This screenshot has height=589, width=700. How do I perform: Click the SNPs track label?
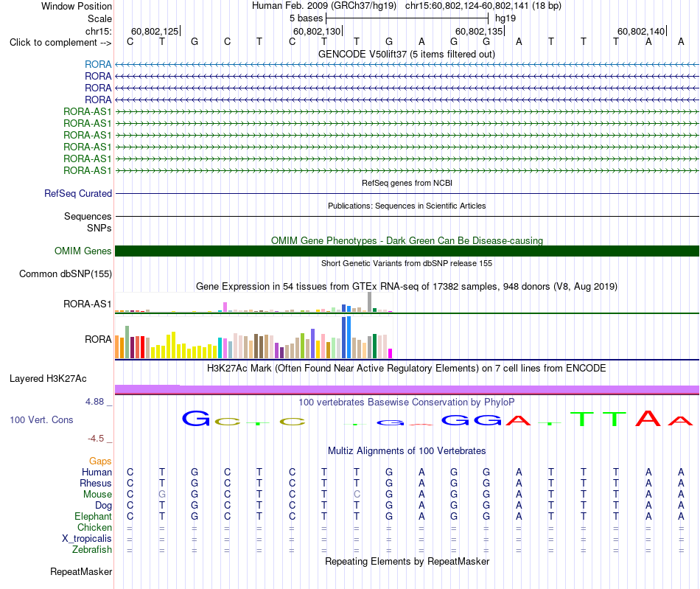tap(99, 228)
